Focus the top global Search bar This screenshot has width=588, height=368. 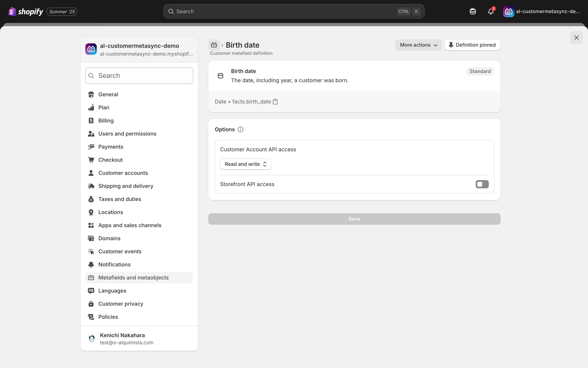pyautogui.click(x=294, y=11)
